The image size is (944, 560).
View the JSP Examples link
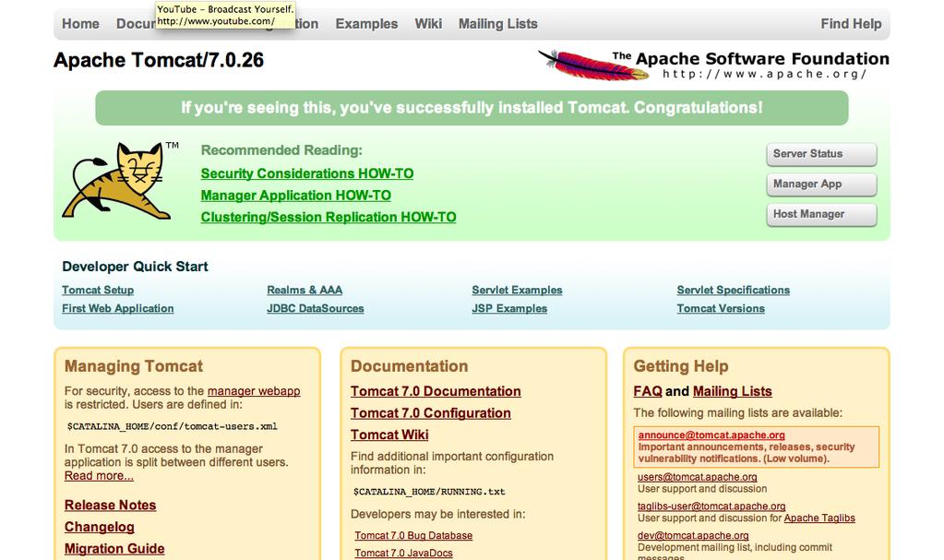pyautogui.click(x=509, y=308)
